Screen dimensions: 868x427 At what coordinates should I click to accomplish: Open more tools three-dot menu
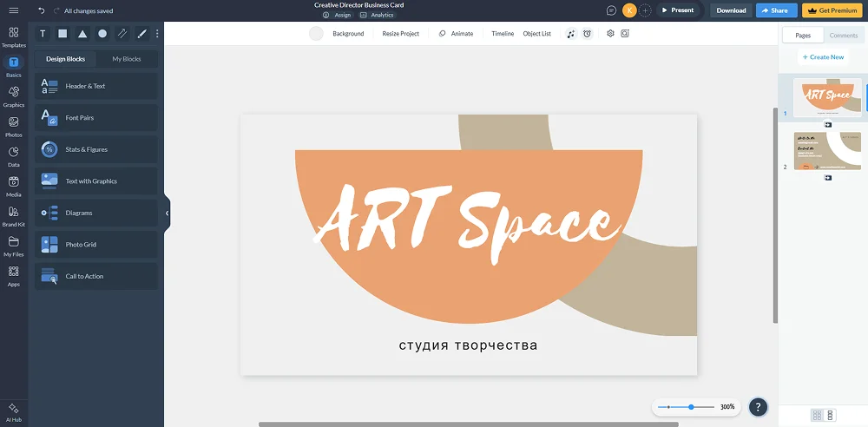click(157, 34)
